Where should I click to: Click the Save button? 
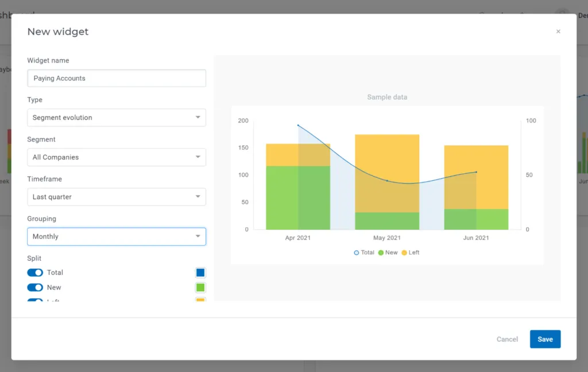pos(545,339)
